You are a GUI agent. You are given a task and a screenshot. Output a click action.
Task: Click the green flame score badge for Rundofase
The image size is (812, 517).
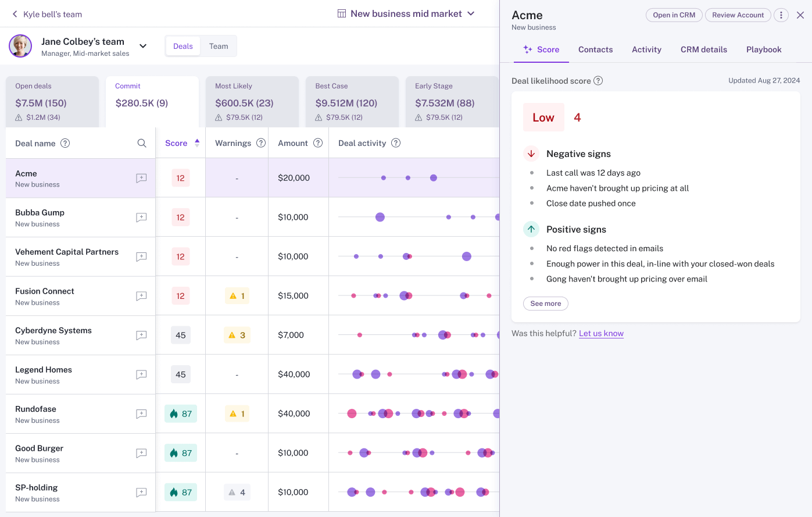tap(181, 413)
